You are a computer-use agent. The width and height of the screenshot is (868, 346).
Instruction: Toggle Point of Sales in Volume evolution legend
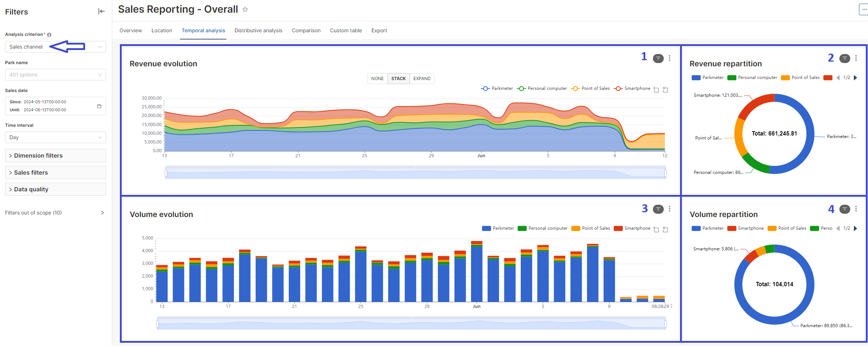(591, 228)
